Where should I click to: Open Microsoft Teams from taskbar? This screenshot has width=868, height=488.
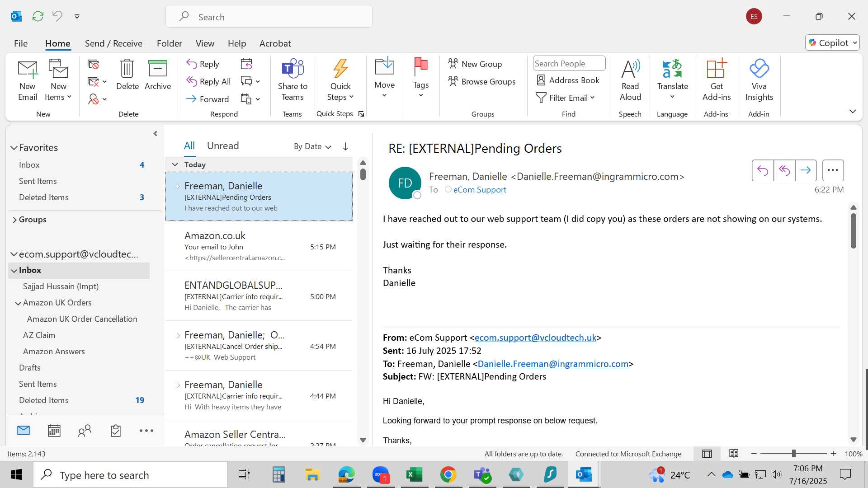click(x=482, y=475)
